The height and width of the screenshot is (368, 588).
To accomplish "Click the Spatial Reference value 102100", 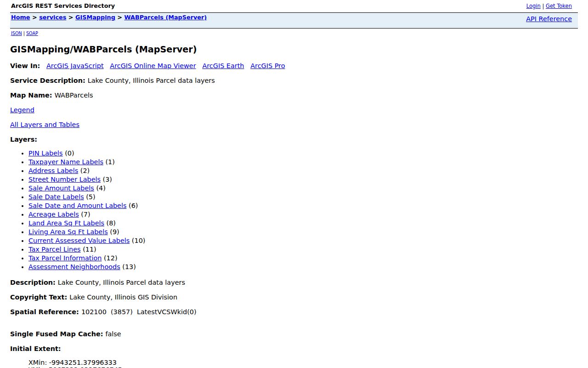I will coord(94,312).
